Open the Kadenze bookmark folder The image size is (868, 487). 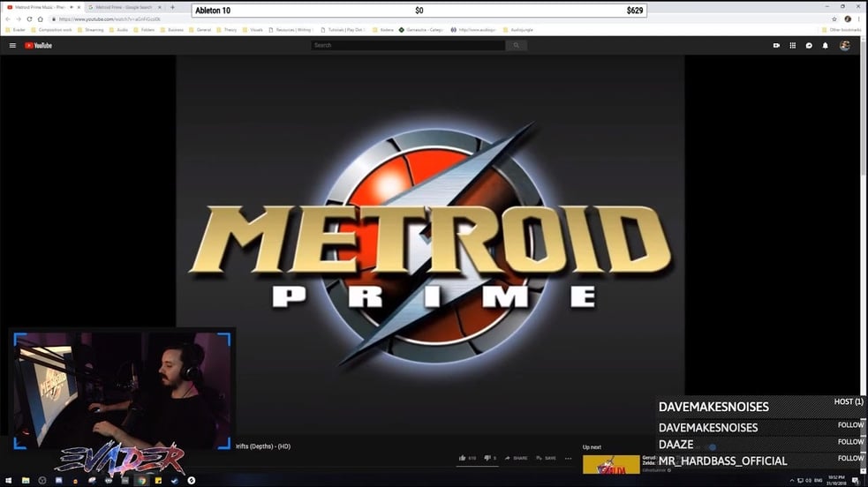(x=383, y=30)
